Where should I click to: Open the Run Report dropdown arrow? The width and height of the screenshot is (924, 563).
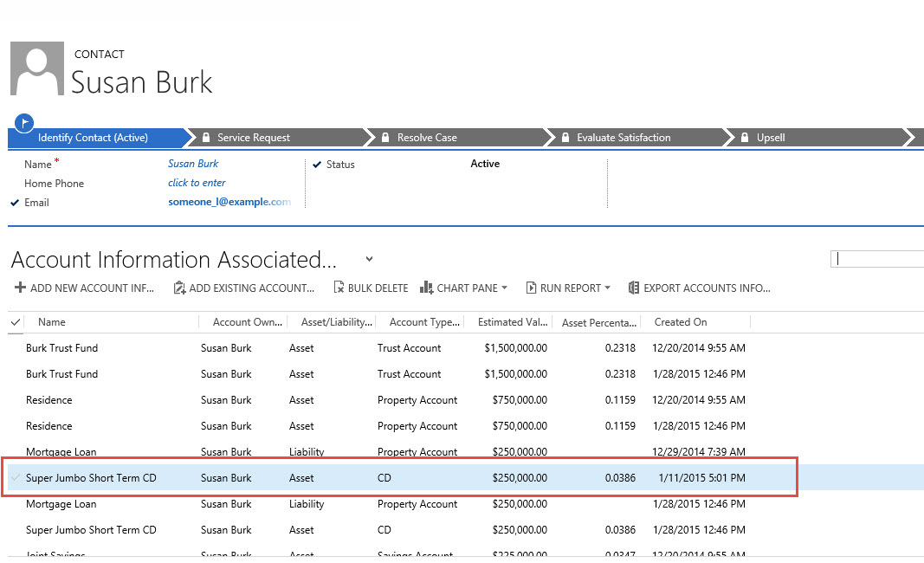coord(608,288)
